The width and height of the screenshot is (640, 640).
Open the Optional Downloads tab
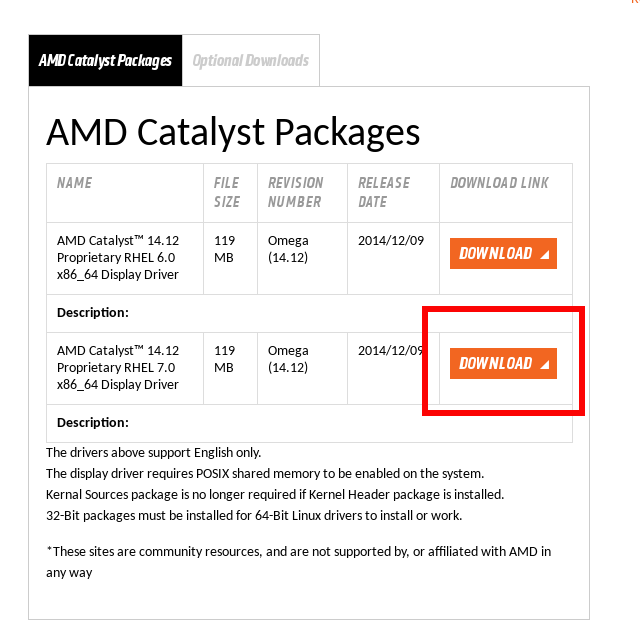coord(251,60)
